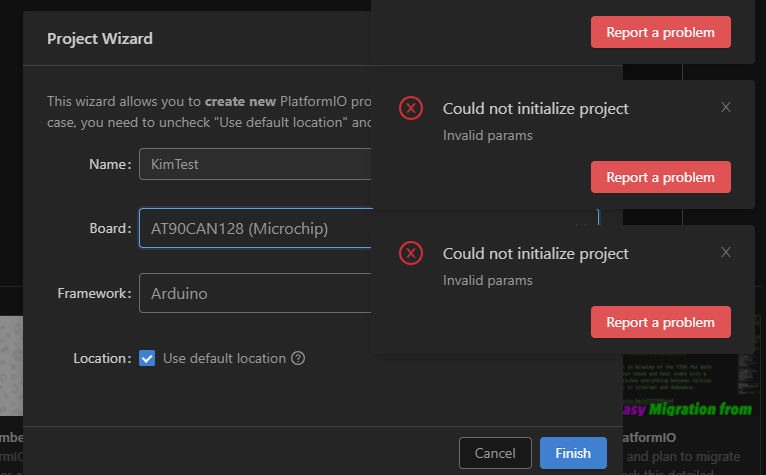Click the 'Use default location' label text
The height and width of the screenshot is (475, 766).
click(x=224, y=358)
